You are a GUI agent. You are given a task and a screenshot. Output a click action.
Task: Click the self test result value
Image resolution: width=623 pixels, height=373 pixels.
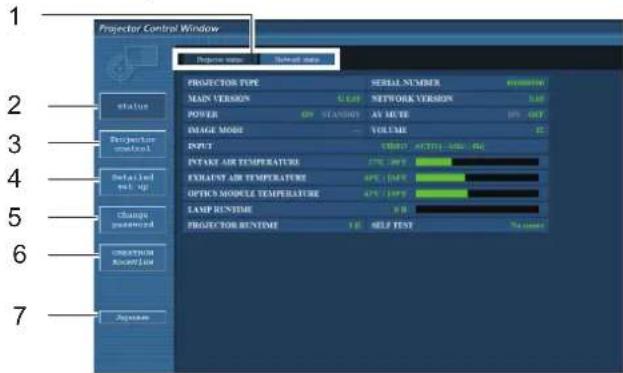click(x=527, y=226)
